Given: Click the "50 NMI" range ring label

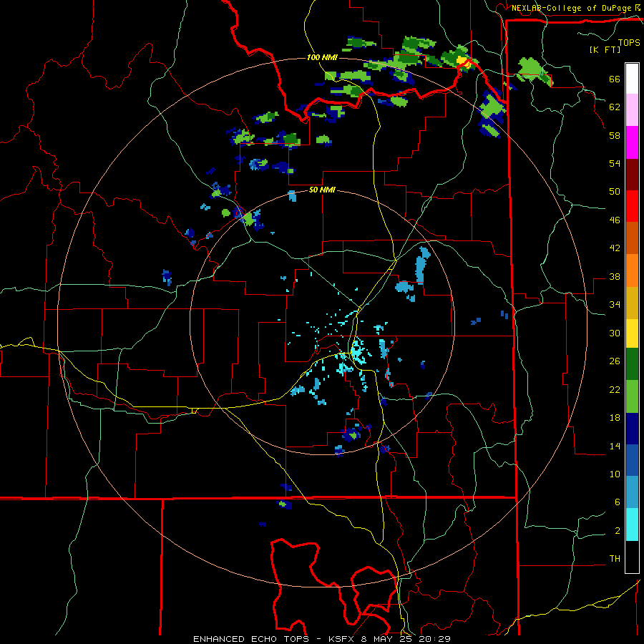Looking at the screenshot, I should pyautogui.click(x=322, y=190).
